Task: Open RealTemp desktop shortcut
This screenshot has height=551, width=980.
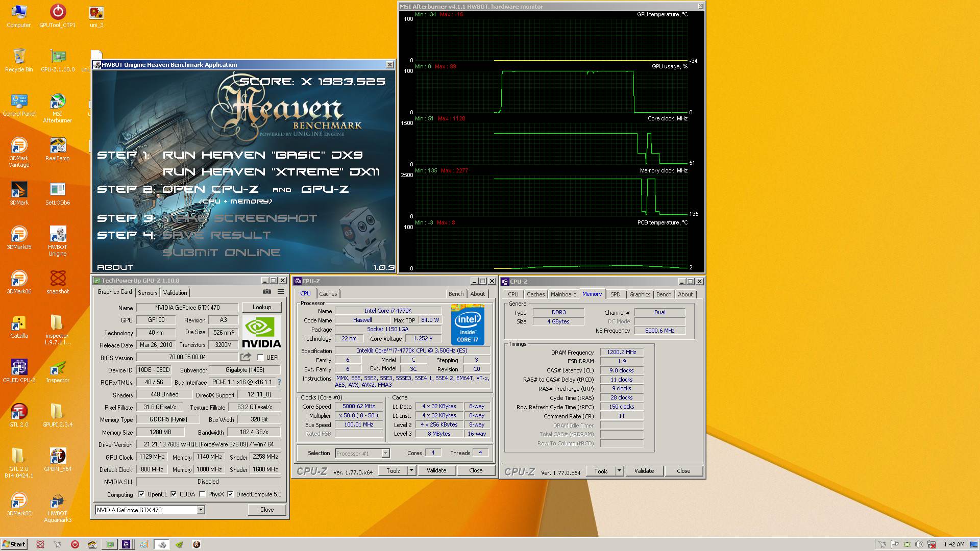Action: pos(58,149)
